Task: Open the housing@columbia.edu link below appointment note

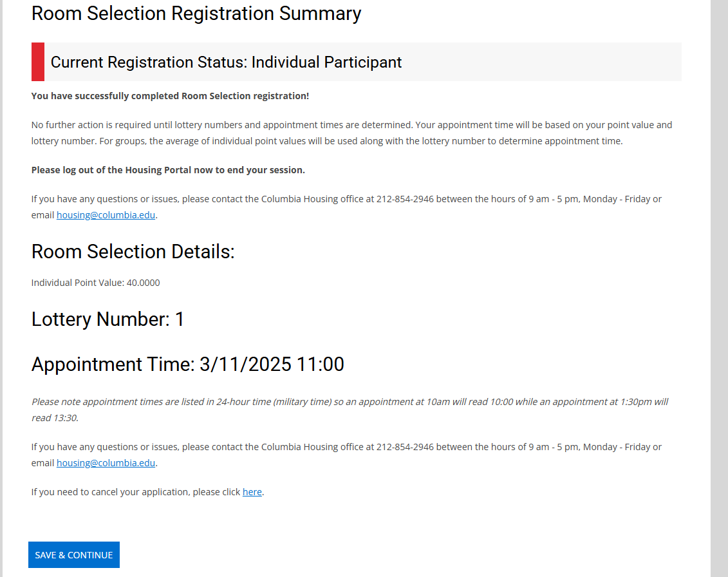Action: 106,463
